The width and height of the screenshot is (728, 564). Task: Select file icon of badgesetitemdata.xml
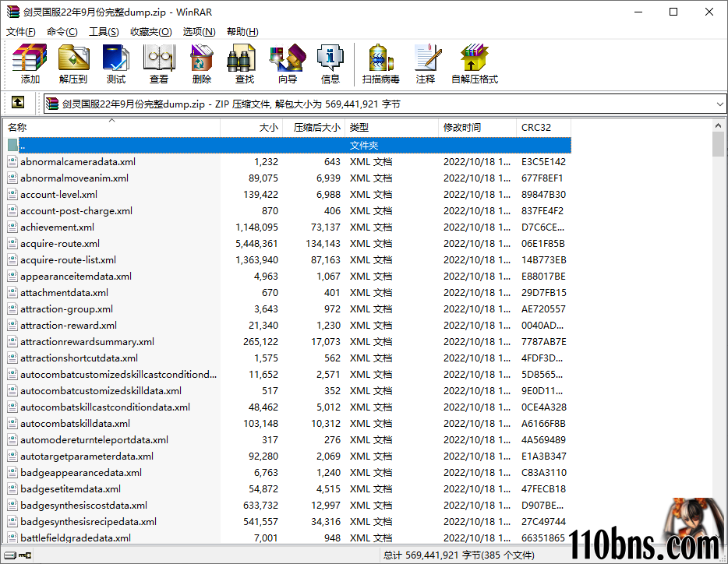(x=12, y=488)
